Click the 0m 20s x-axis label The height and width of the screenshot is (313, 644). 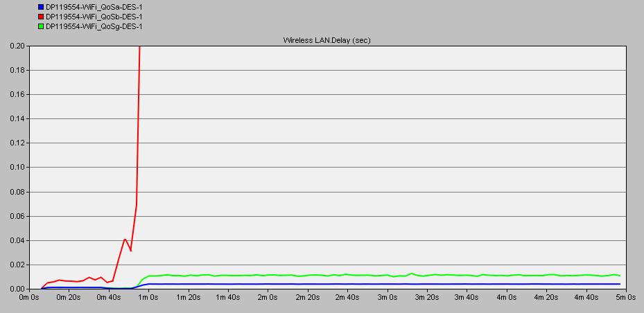coord(68,297)
